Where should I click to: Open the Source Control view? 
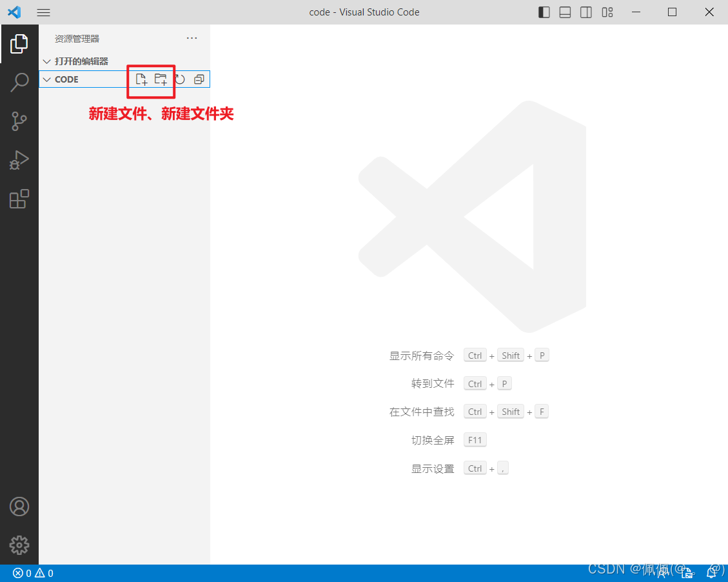[x=19, y=121]
